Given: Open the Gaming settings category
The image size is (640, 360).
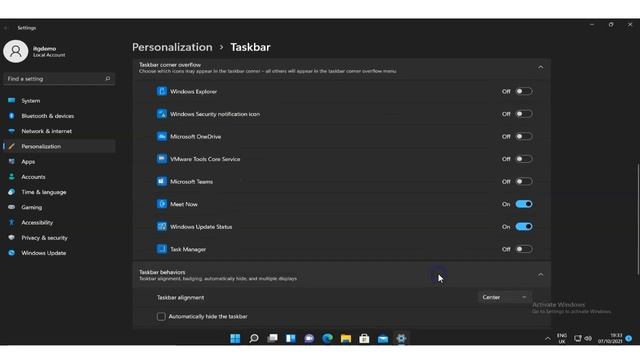Looking at the screenshot, I should tap(59, 207).
